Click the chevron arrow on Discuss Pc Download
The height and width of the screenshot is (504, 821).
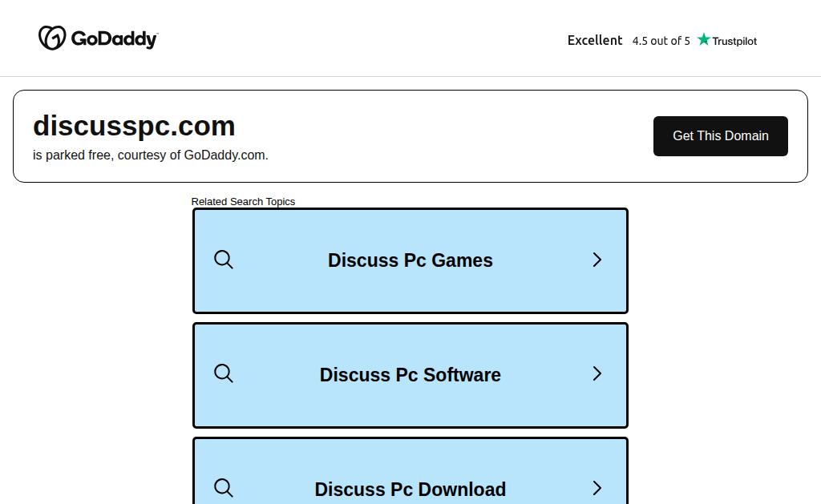pos(597,488)
